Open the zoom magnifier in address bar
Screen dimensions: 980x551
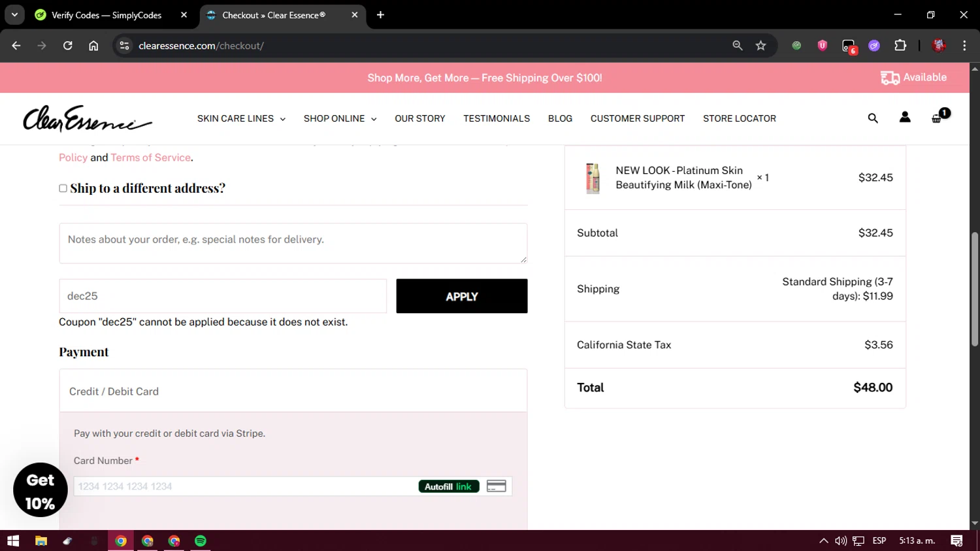pos(738,46)
